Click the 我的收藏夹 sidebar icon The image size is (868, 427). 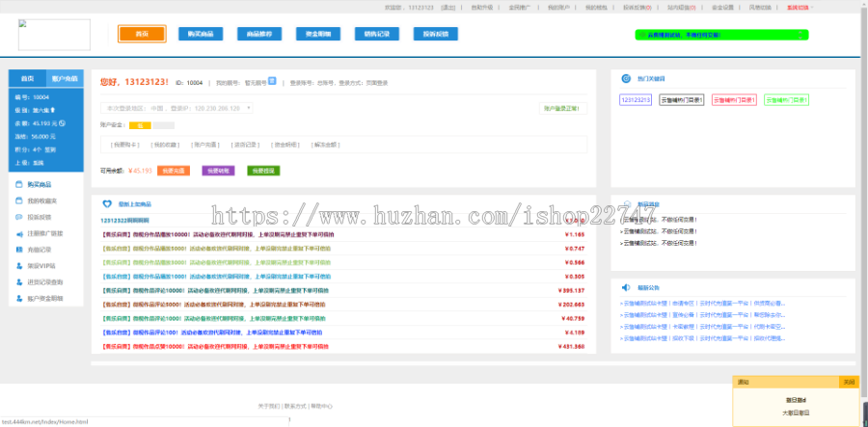(x=19, y=200)
